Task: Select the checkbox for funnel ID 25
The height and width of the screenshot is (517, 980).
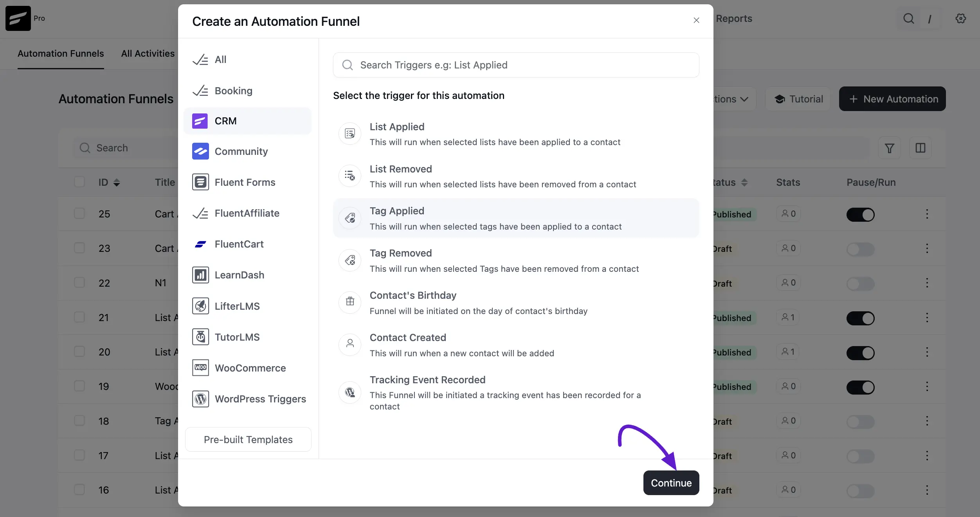Action: (x=79, y=214)
